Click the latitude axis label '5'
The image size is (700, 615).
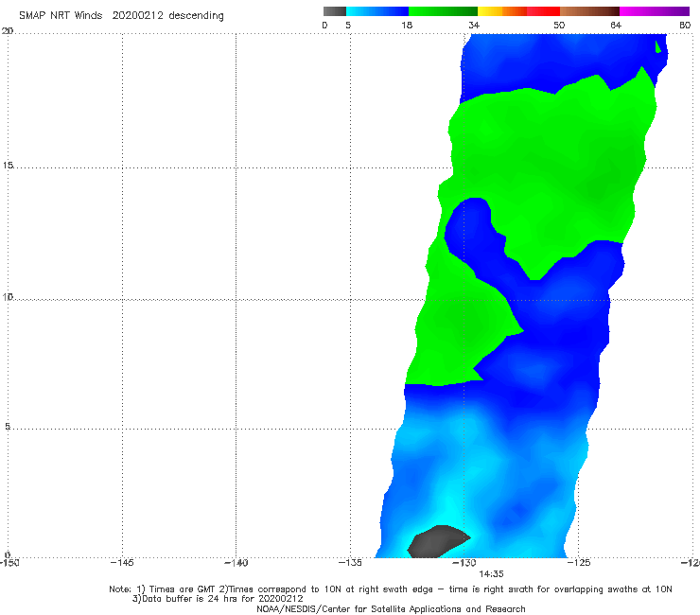click(8, 427)
